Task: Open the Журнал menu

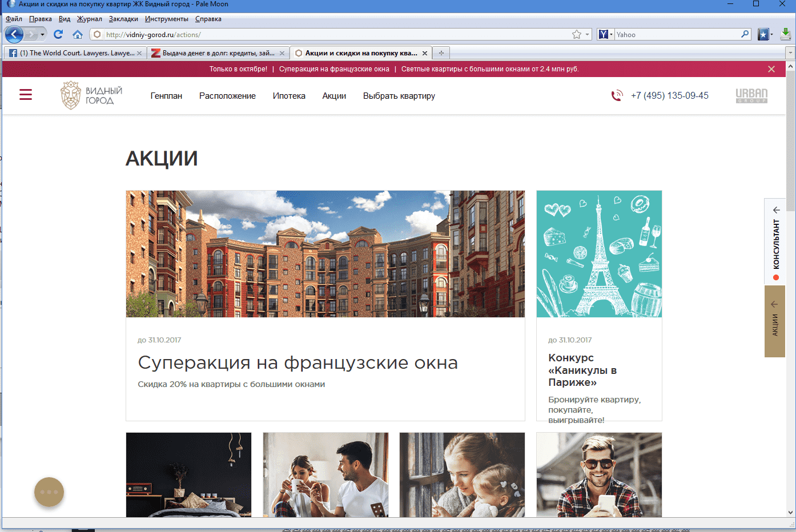Action: pos(90,19)
